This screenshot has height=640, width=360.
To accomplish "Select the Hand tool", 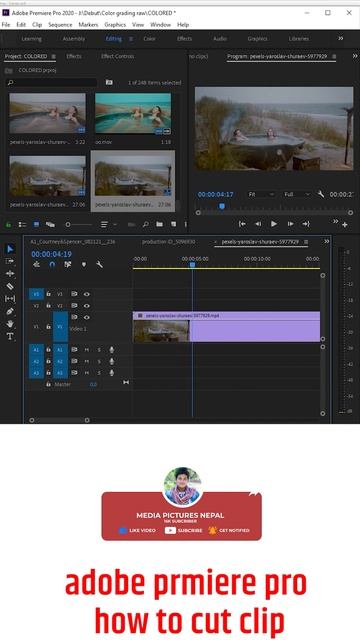I will point(10,324).
